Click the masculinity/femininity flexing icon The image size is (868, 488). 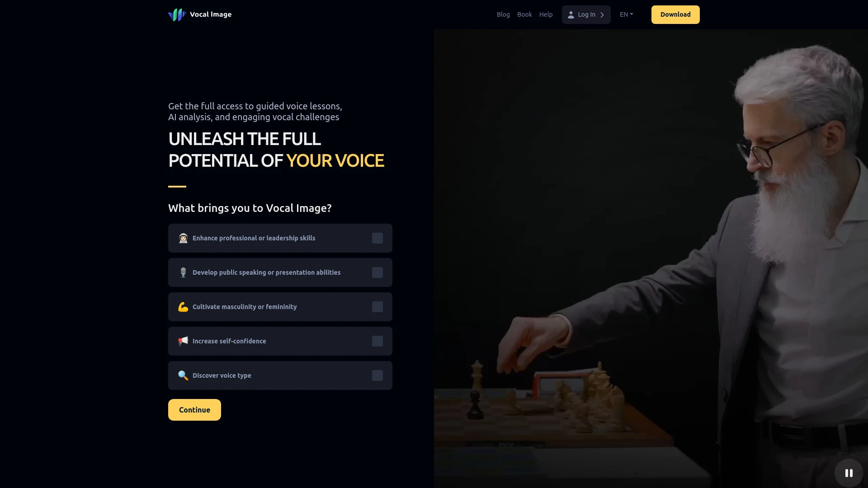183,307
